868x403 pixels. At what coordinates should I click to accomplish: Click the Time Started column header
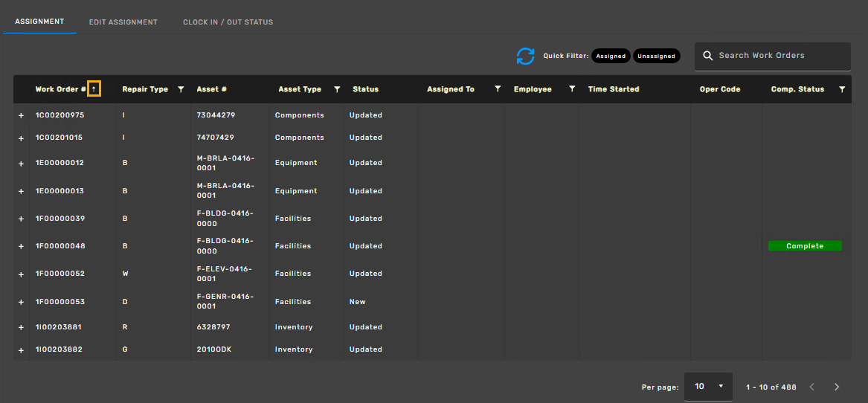pos(614,89)
